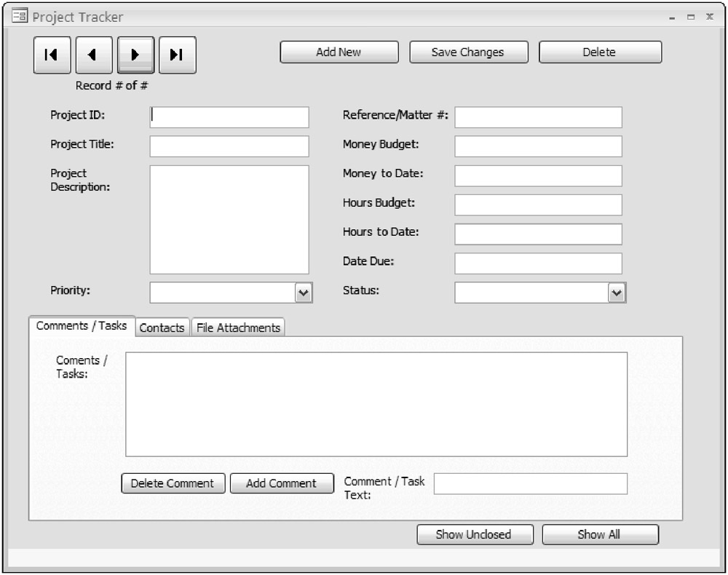This screenshot has height=575, width=728.
Task: Select the Comment / Task Text box
Action: coord(530,483)
